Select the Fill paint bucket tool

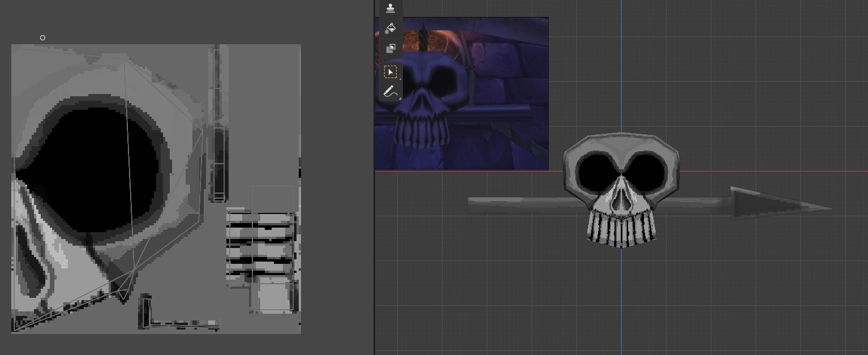[390, 28]
